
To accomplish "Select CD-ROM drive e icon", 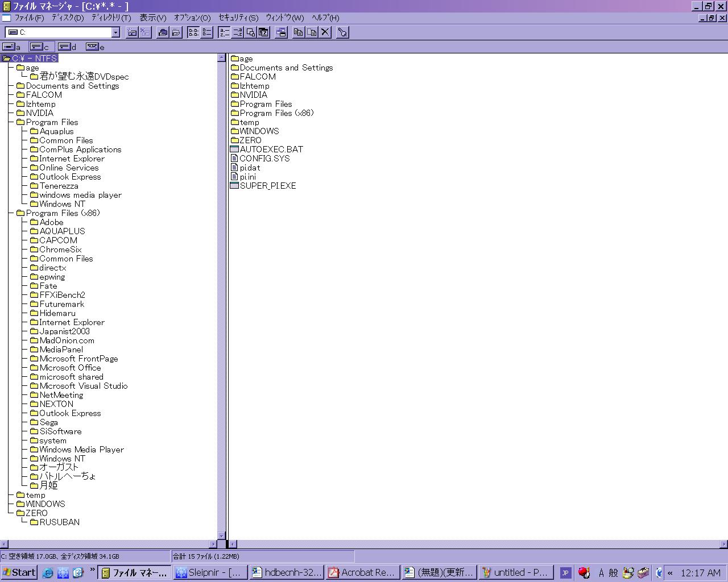I will [x=95, y=47].
